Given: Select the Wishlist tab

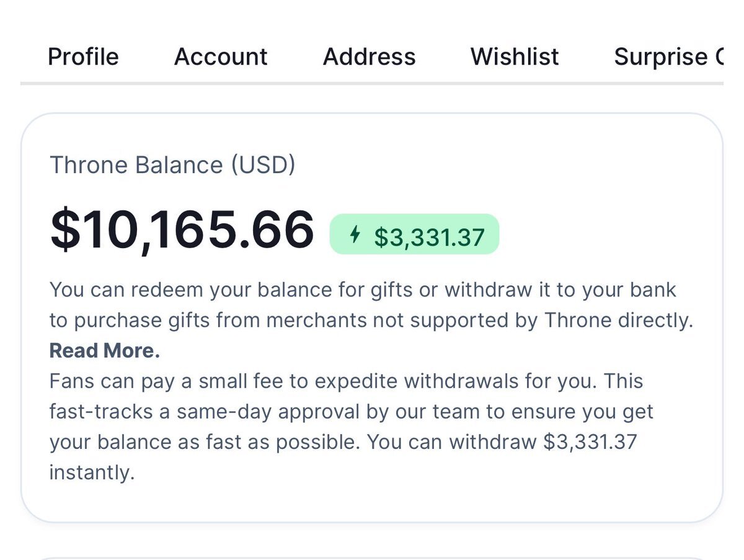Looking at the screenshot, I should coord(515,56).
